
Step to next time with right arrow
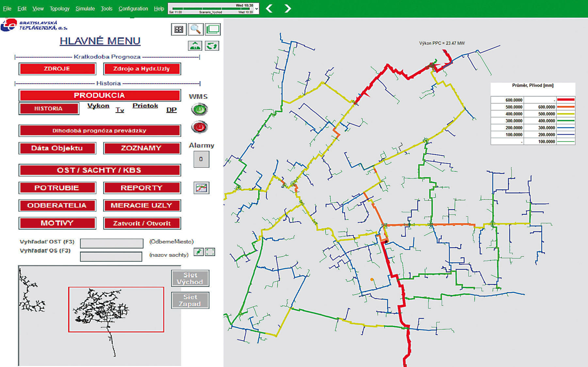(287, 9)
